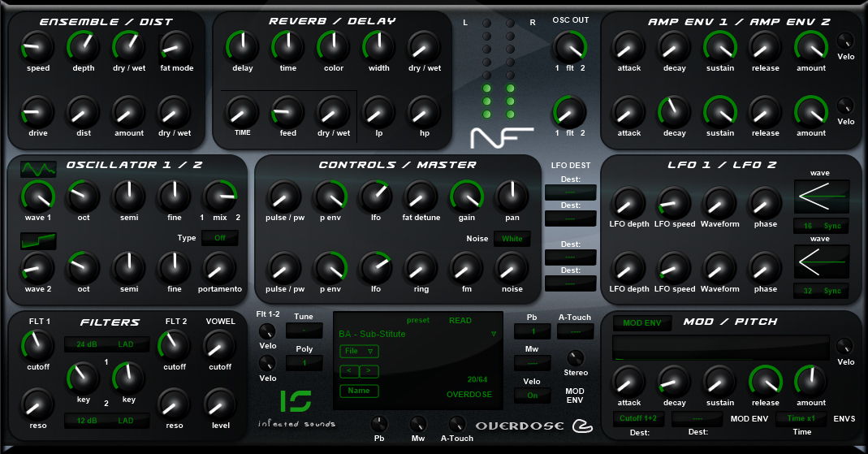Open the oscillator Type Off selector

(x=220, y=238)
